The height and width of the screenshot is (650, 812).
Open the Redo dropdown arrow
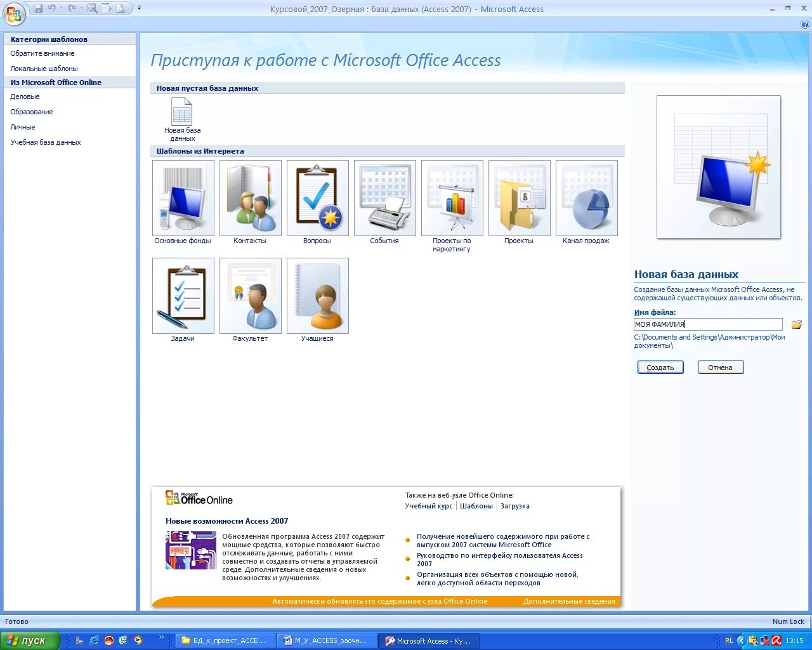(x=81, y=9)
